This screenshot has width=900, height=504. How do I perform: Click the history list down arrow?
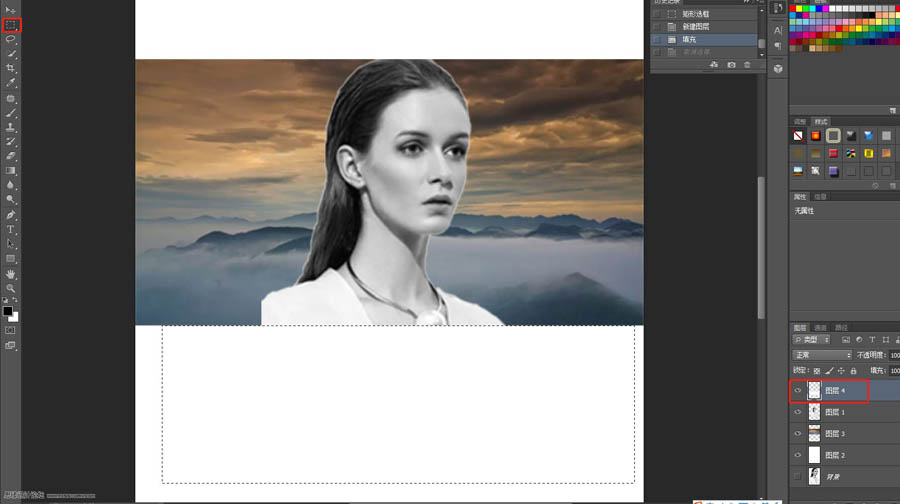point(762,55)
